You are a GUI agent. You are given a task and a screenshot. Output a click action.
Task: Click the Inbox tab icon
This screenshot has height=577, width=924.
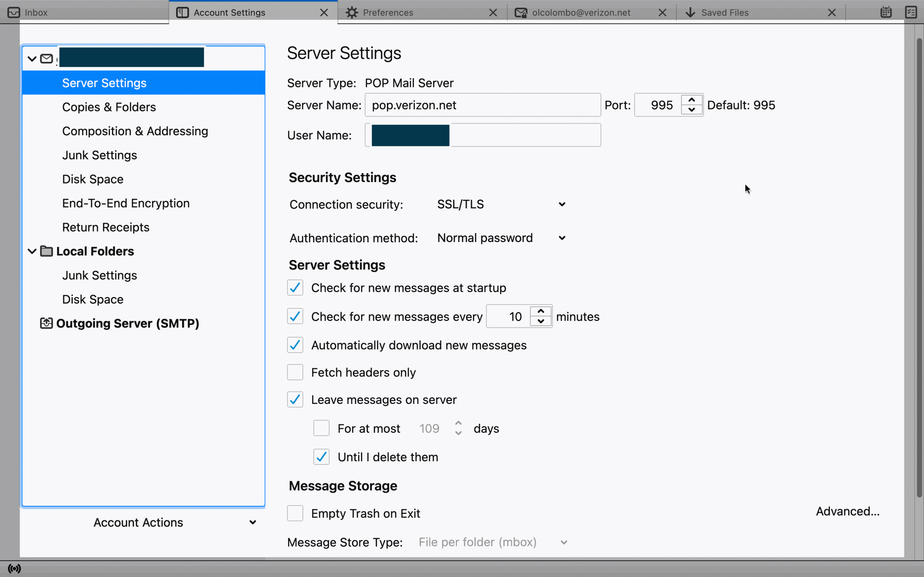tap(14, 13)
